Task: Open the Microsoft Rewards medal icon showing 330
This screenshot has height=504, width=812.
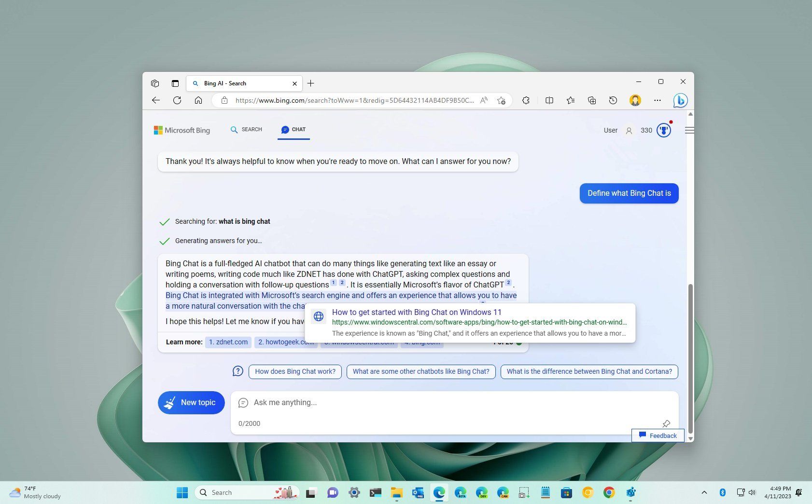Action: [x=664, y=130]
